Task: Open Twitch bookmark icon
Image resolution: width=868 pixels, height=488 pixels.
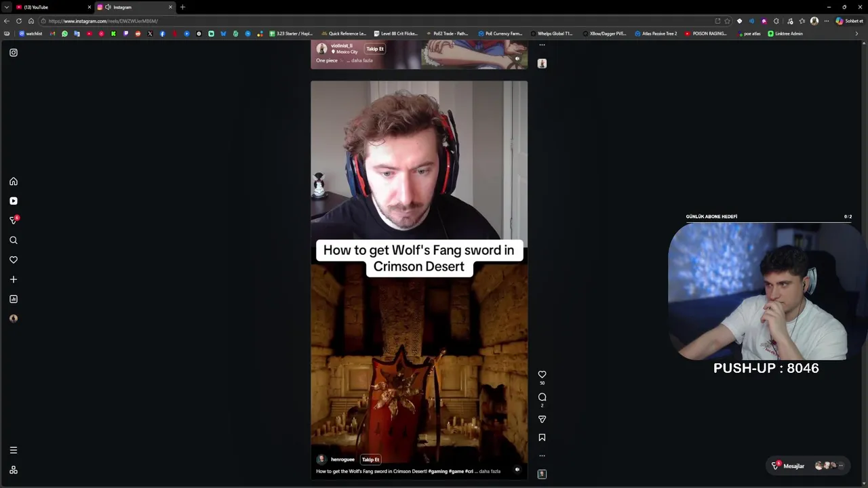Action: click(125, 33)
